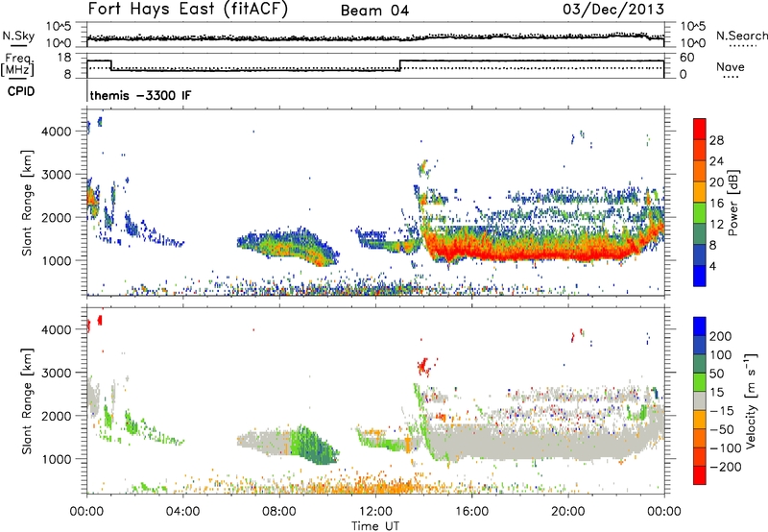
Task: Click the 'Fort Hays East (fitACF)' title text
Action: tap(187, 9)
